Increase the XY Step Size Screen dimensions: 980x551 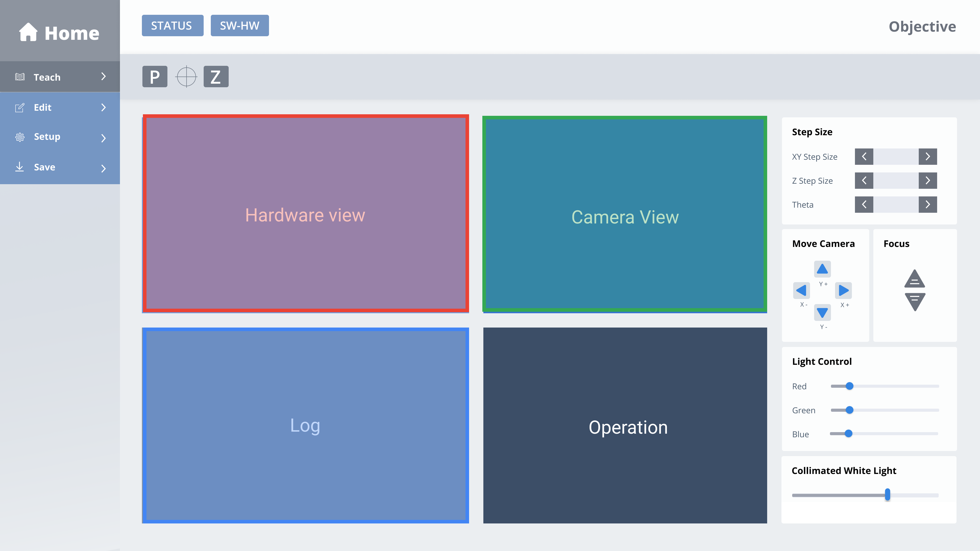point(927,157)
